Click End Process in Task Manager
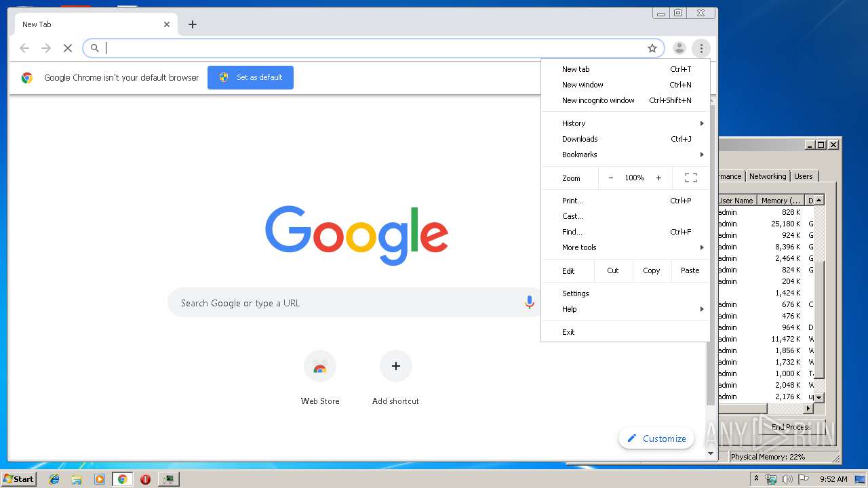Image resolution: width=868 pixels, height=488 pixels. click(791, 427)
